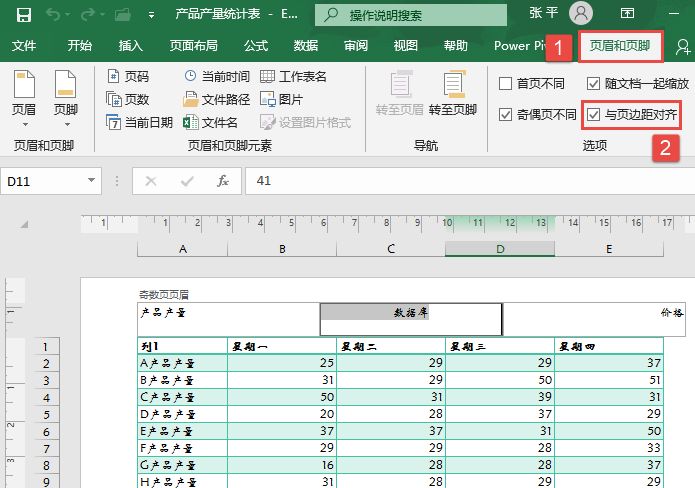This screenshot has height=488, width=695.
Task: Toggle the 随文档一起缩放 checkbox
Action: (593, 83)
